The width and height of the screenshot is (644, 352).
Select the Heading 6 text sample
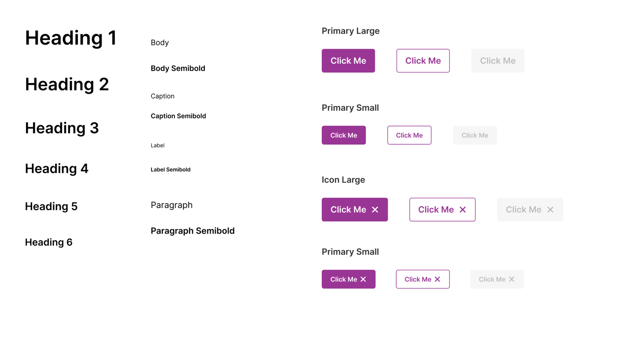49,242
